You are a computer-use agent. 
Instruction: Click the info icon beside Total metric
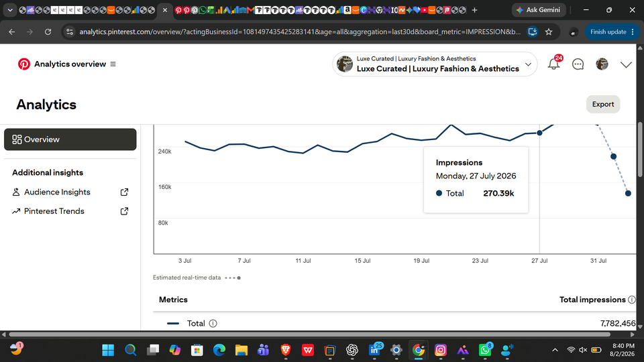(x=213, y=323)
